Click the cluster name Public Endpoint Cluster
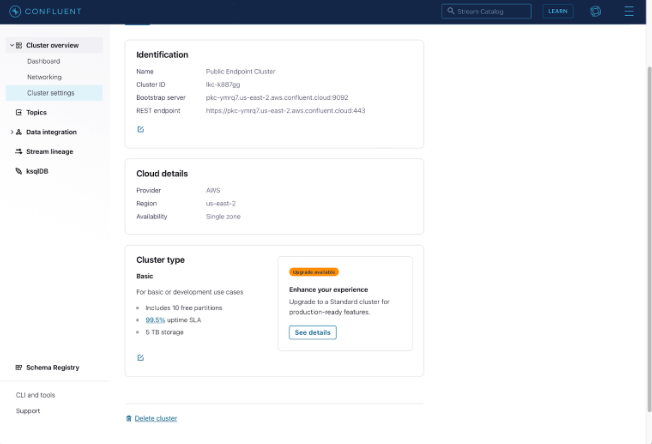 point(240,72)
